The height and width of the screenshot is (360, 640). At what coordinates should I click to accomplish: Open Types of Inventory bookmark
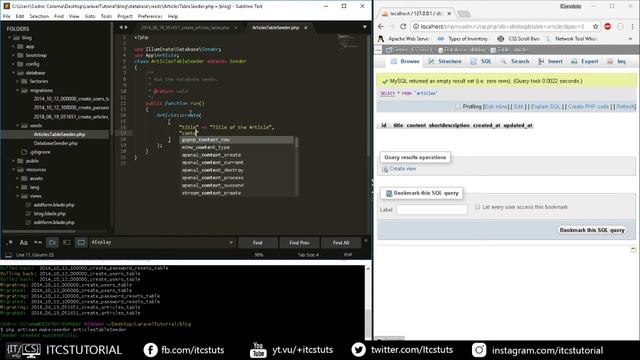tap(463, 39)
